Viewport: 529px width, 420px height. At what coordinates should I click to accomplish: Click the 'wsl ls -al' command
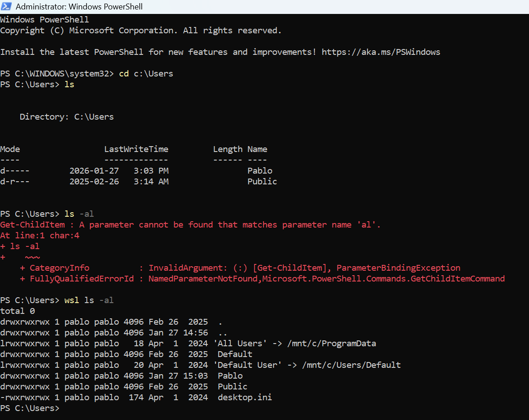[x=89, y=300]
